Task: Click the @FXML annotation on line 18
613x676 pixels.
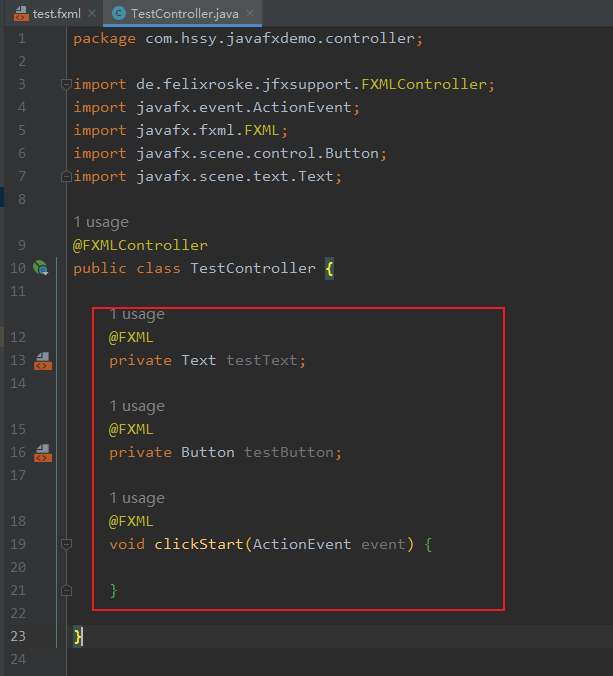Action: point(131,521)
